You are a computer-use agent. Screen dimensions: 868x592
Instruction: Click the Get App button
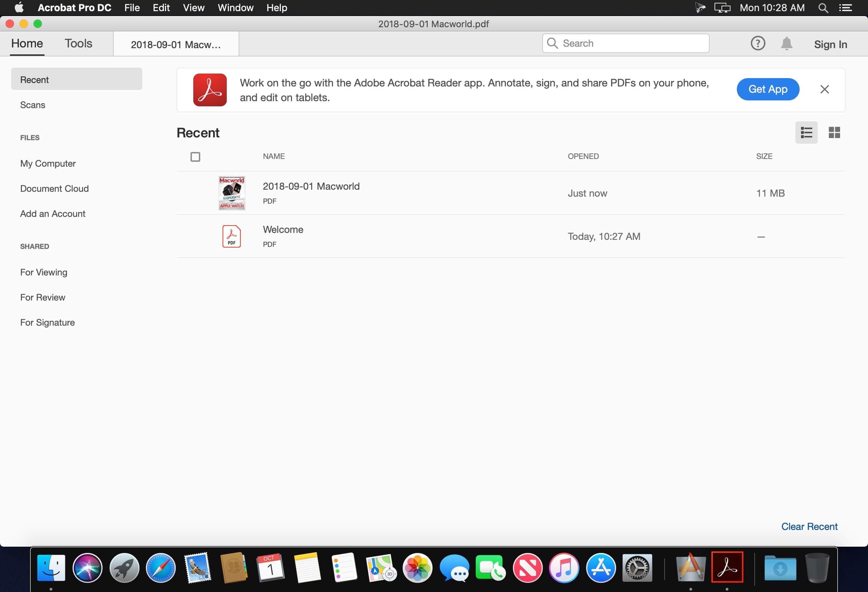click(767, 90)
